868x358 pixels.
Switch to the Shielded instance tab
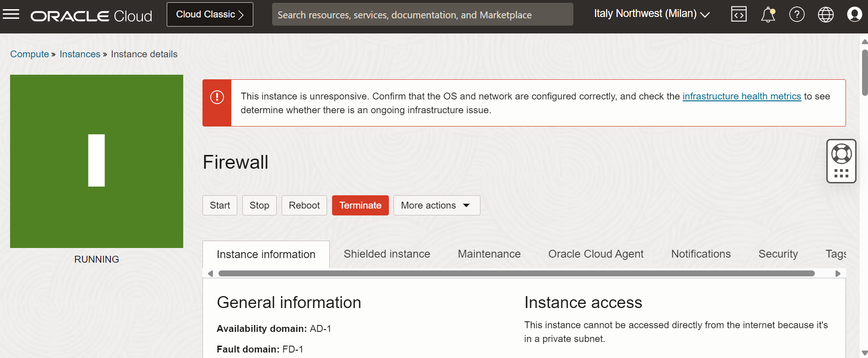tap(387, 254)
